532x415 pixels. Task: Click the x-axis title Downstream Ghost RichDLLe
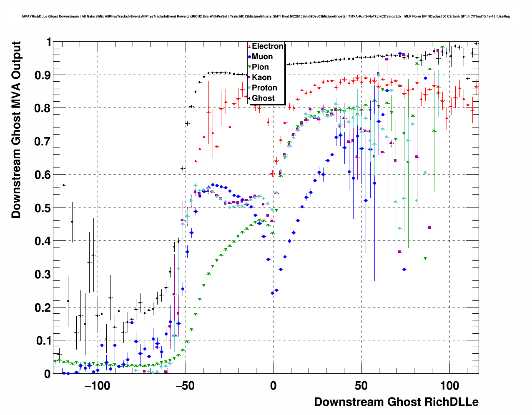[396, 402]
